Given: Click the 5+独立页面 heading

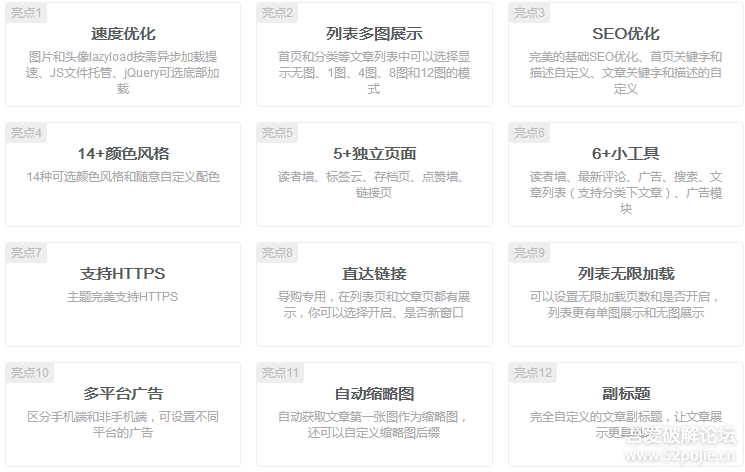Looking at the screenshot, I should pyautogui.click(x=374, y=154).
